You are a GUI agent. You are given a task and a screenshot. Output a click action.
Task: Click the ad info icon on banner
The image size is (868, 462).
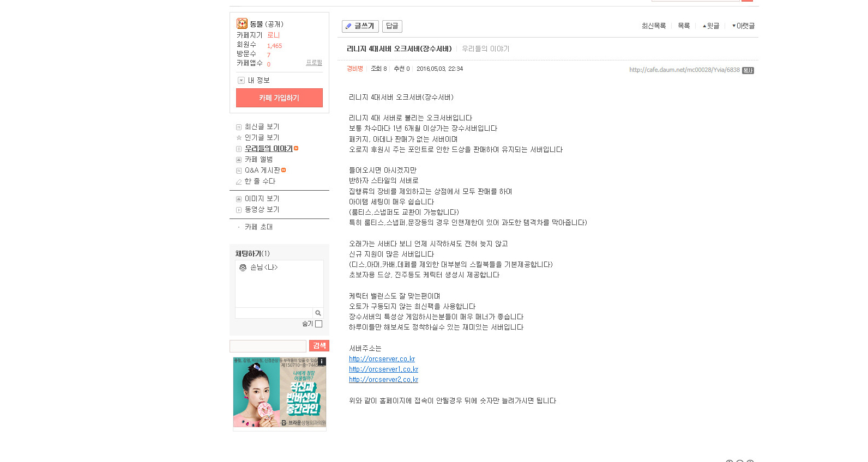pos(322,361)
